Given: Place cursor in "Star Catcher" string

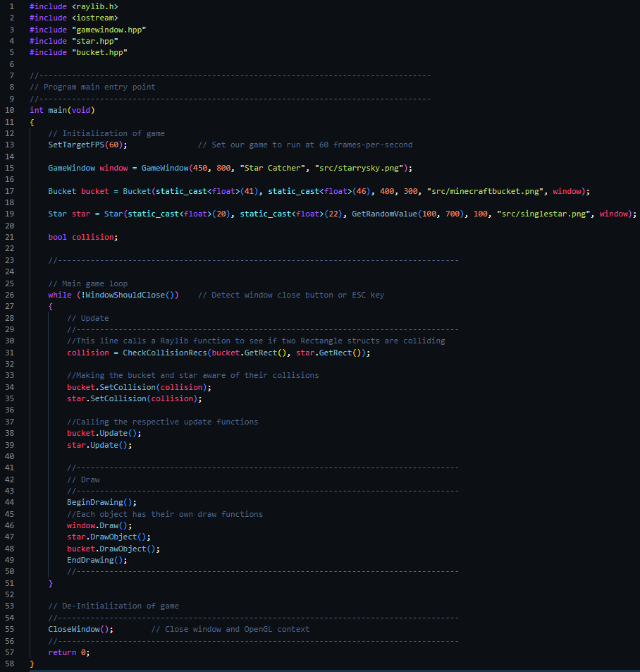Looking at the screenshot, I should point(271,168).
